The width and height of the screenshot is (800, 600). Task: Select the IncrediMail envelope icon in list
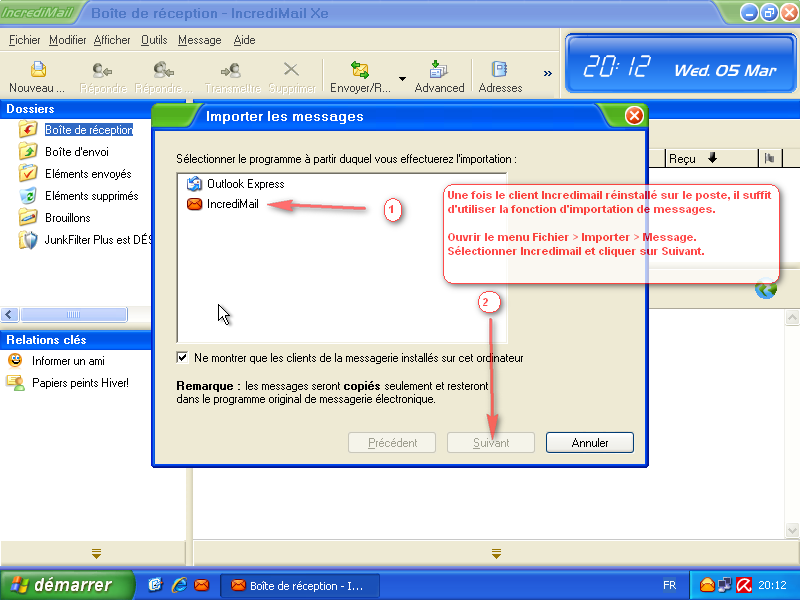click(194, 204)
